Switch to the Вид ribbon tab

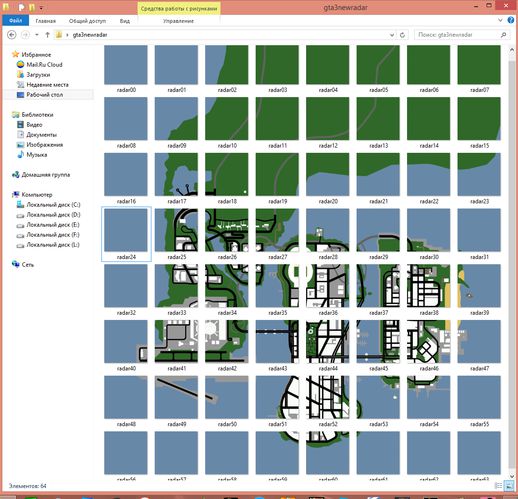(125, 21)
